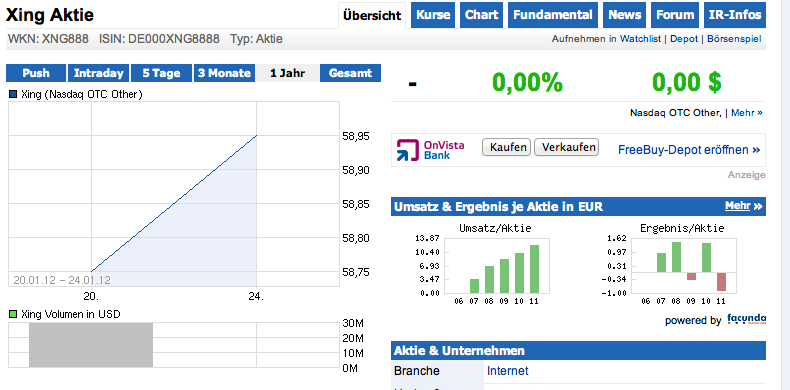This screenshot has height=390, width=790.
Task: Click the green Xing Volumen legend square
Action: pos(13,314)
